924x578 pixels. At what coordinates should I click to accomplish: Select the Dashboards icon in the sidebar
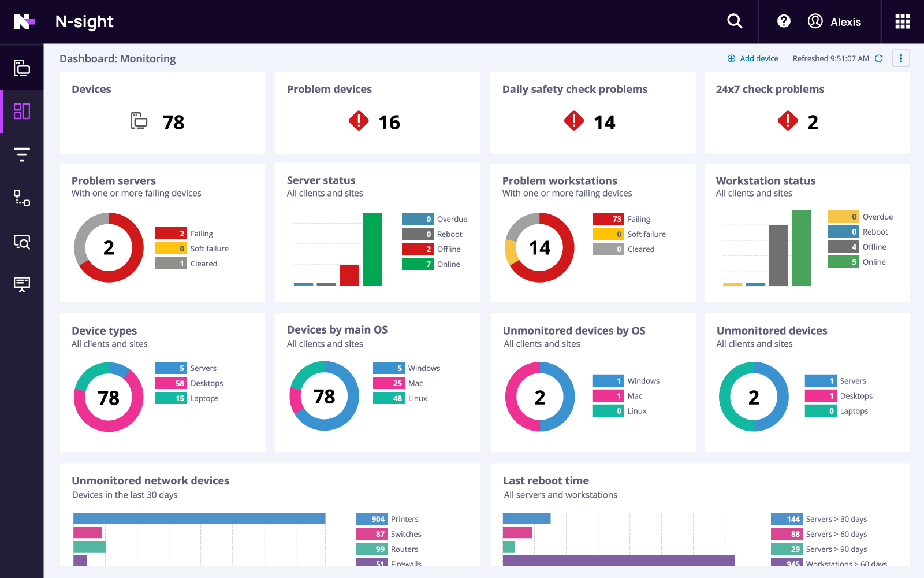point(21,111)
